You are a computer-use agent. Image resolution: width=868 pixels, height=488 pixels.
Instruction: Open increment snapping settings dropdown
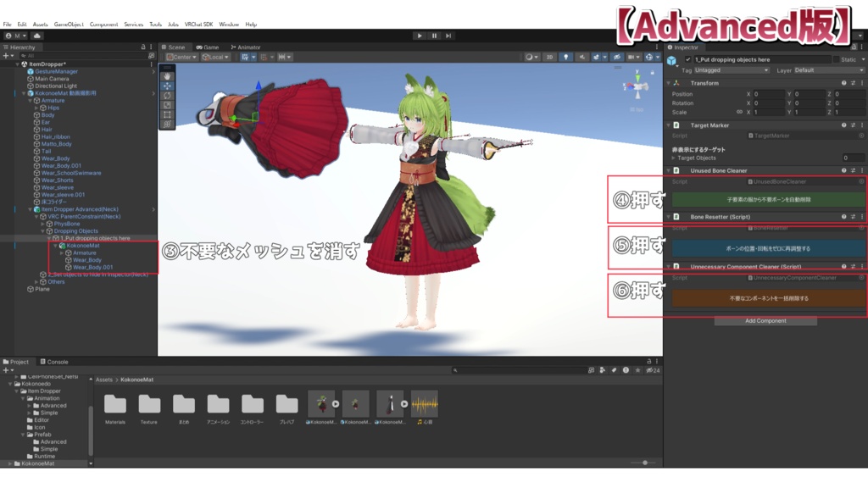coord(285,57)
